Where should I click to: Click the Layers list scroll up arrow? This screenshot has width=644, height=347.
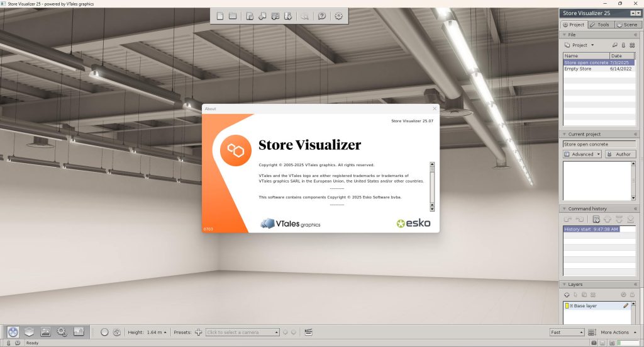click(x=633, y=304)
